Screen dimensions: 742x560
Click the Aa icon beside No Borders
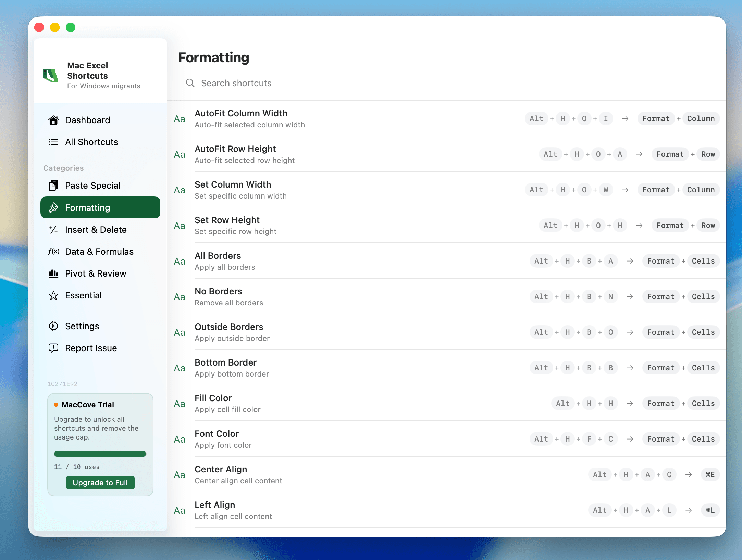[x=180, y=297]
